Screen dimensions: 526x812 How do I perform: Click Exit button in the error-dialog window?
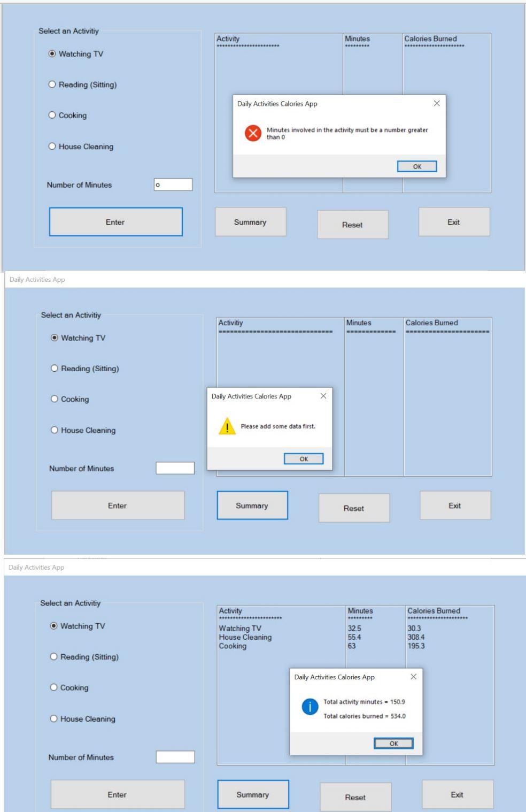(454, 222)
